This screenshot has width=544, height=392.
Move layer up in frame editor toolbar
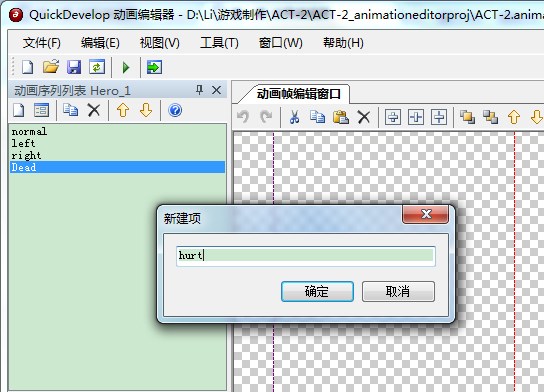point(514,117)
